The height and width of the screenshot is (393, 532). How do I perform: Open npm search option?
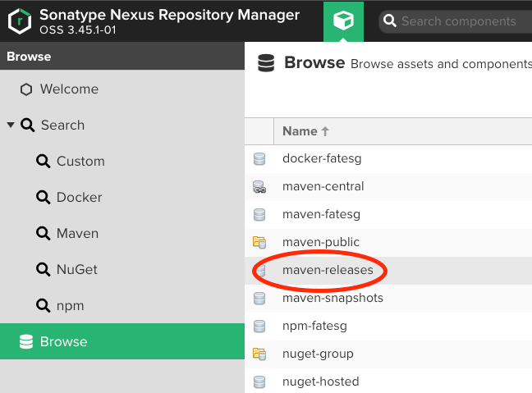70,306
